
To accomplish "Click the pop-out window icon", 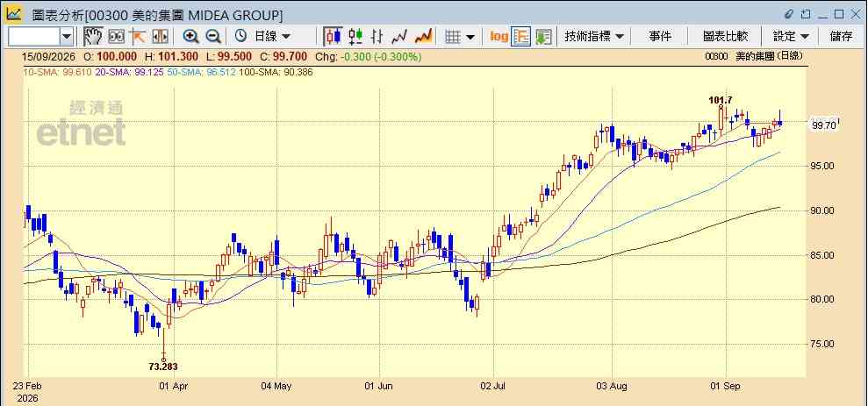I will 806,13.
